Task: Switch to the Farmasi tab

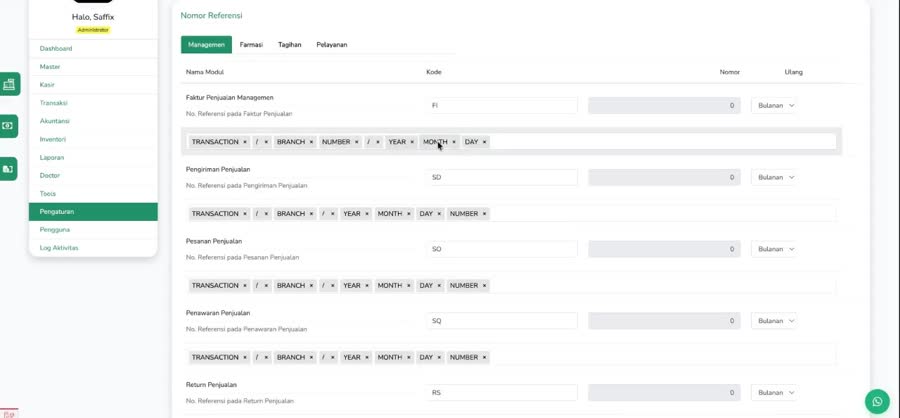Action: click(x=251, y=45)
